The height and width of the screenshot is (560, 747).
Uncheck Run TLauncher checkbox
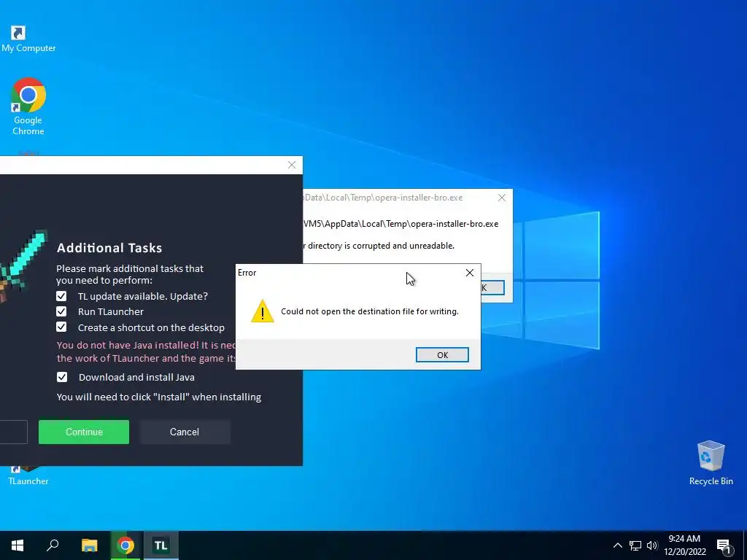pyautogui.click(x=61, y=311)
